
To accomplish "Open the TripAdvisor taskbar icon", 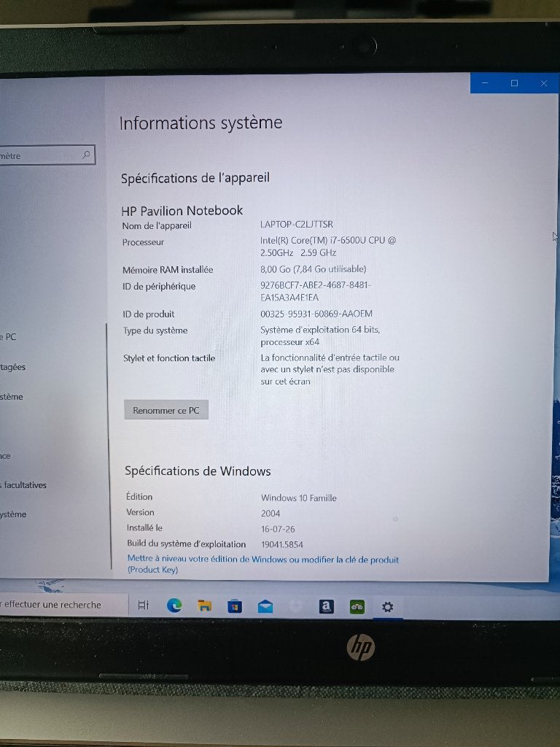I will [x=357, y=607].
